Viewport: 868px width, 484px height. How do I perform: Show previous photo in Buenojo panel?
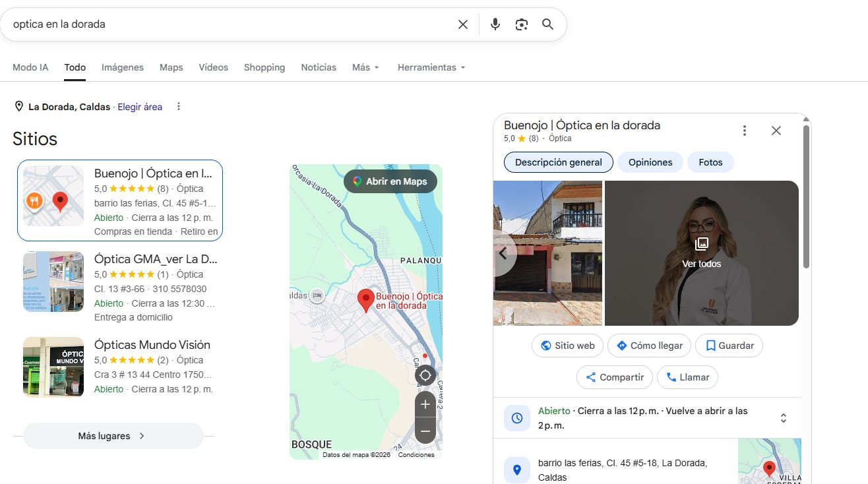[x=503, y=253]
